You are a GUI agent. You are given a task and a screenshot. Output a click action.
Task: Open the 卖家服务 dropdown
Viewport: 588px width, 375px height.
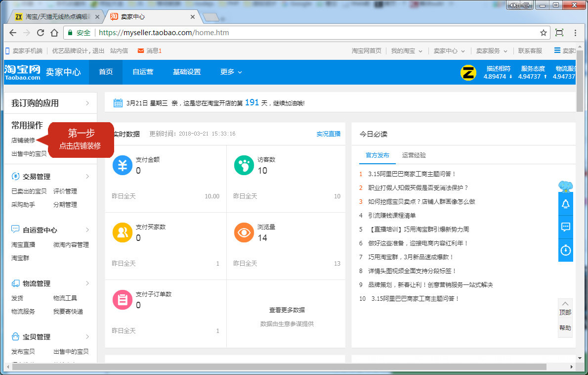(x=491, y=50)
